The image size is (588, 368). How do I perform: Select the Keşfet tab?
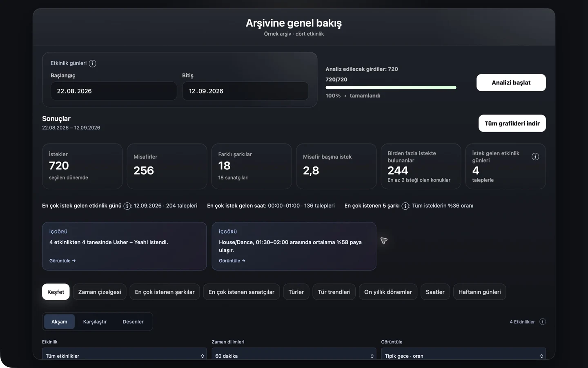[56, 292]
